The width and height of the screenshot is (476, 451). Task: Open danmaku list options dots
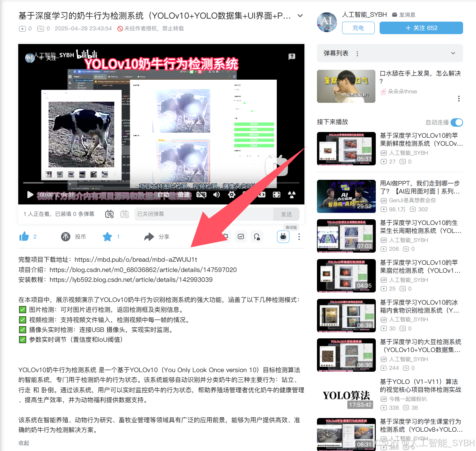[x=357, y=53]
